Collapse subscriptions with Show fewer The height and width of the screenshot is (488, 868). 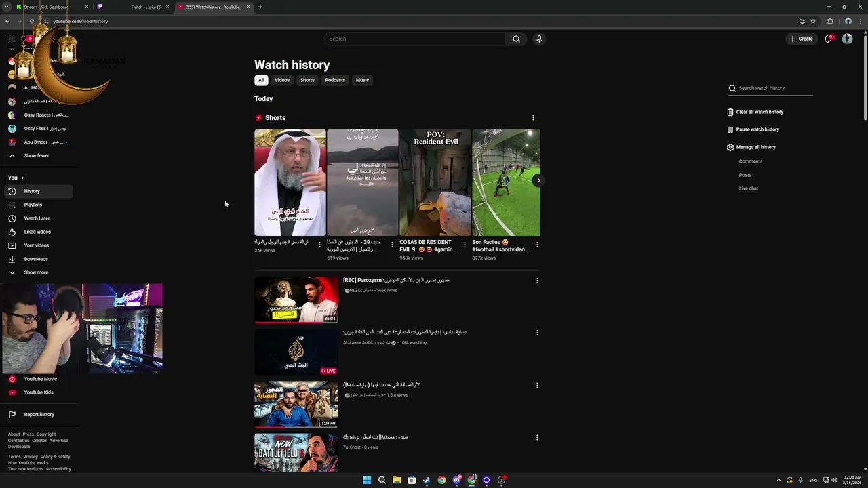pos(38,156)
